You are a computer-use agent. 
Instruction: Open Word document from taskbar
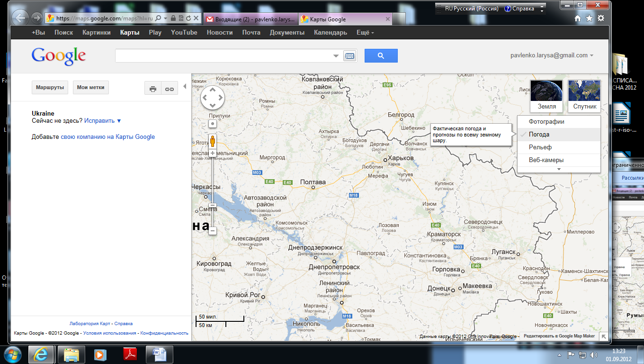pos(159,354)
